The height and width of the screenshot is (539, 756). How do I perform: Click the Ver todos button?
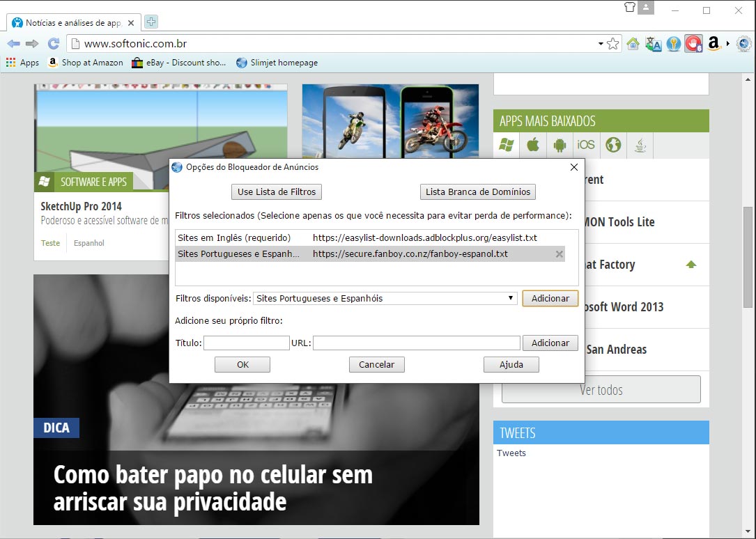(x=601, y=390)
